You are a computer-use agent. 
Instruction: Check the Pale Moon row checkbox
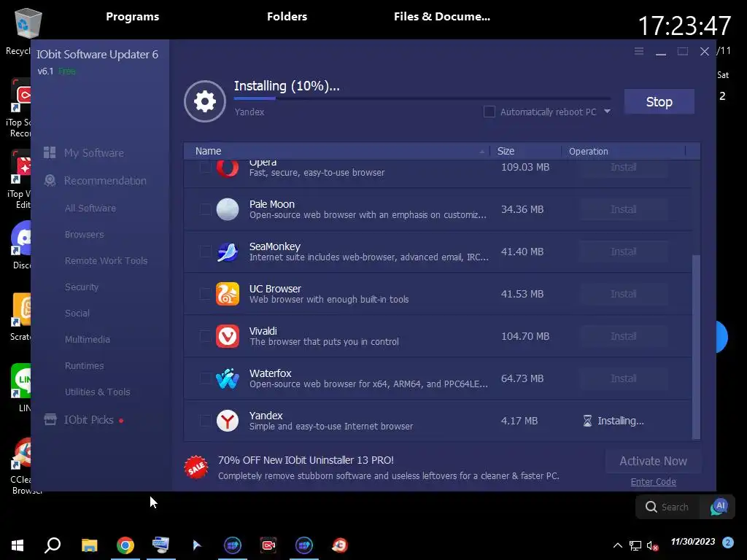point(205,209)
